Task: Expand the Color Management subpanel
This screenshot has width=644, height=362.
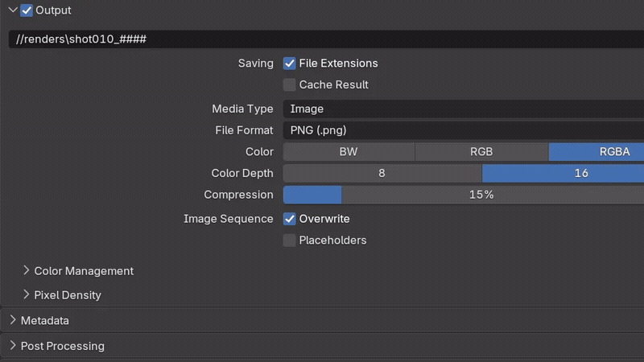Action: coord(27,270)
